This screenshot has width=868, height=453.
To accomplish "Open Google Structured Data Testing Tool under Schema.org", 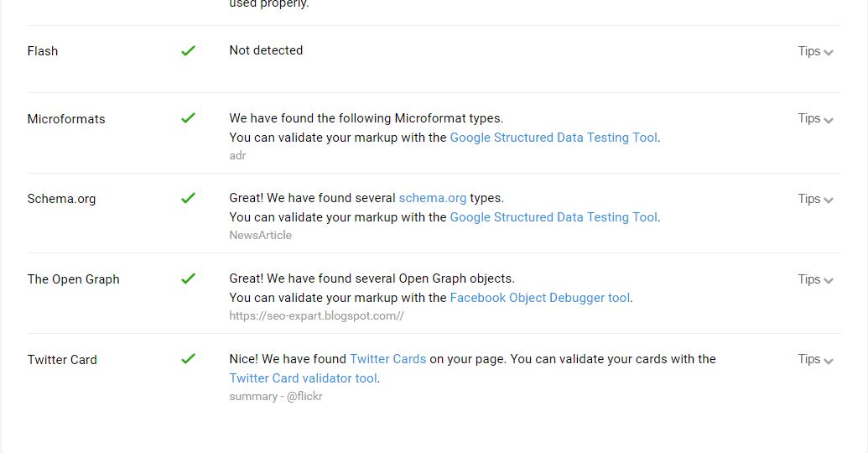I will (554, 217).
